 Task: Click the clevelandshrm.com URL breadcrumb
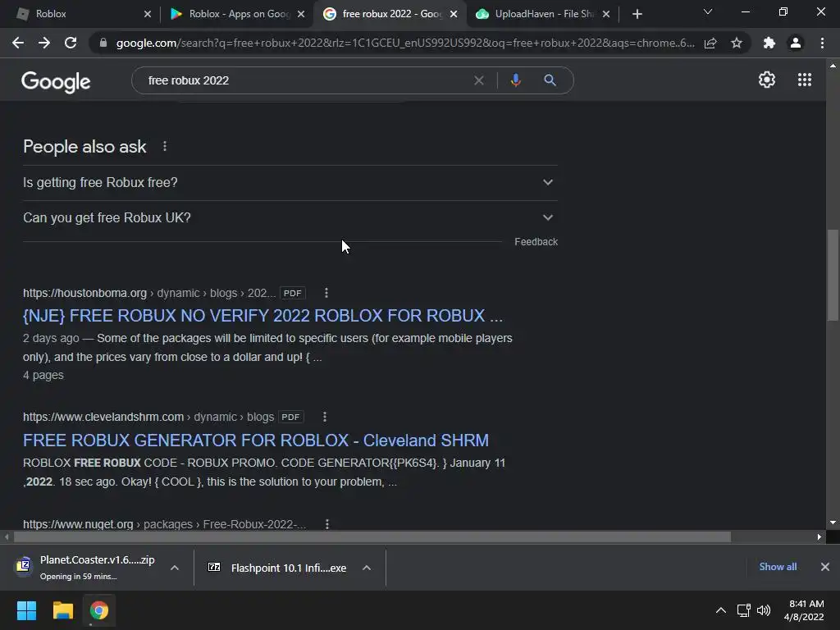[x=148, y=417]
